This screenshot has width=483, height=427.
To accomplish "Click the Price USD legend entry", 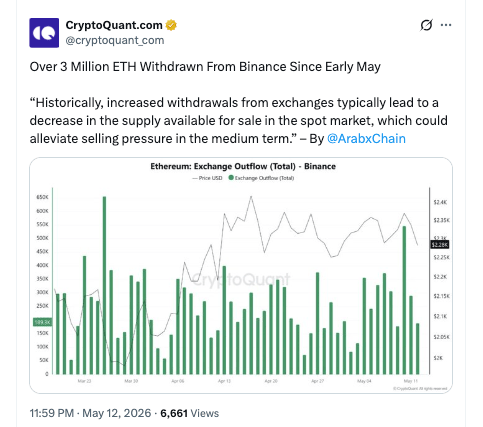I will point(207,178).
